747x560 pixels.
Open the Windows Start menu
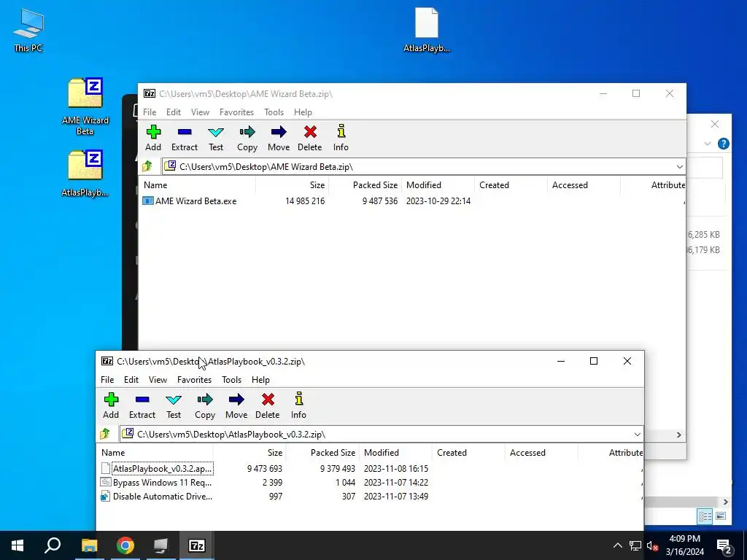click(18, 545)
